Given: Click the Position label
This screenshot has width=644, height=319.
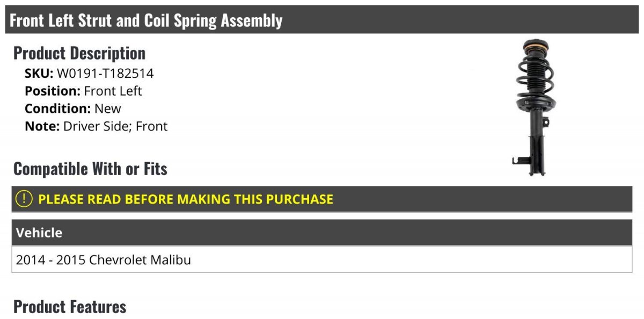Looking at the screenshot, I should [x=53, y=91].
